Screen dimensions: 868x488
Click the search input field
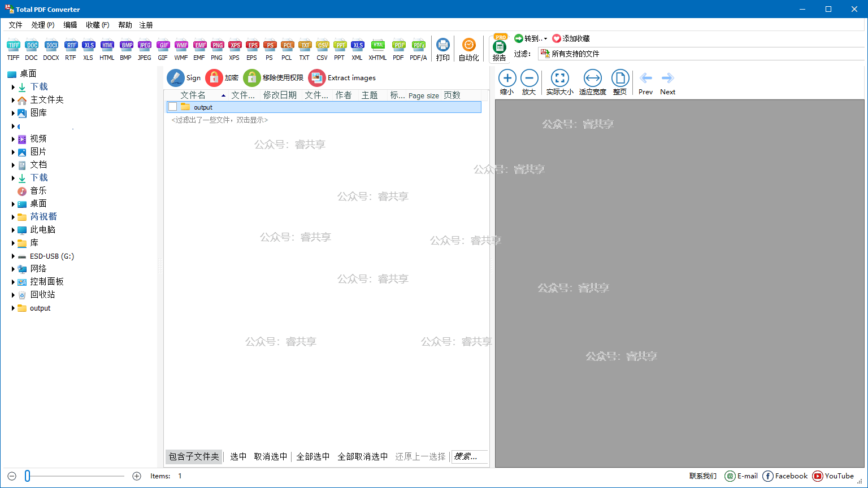click(468, 456)
